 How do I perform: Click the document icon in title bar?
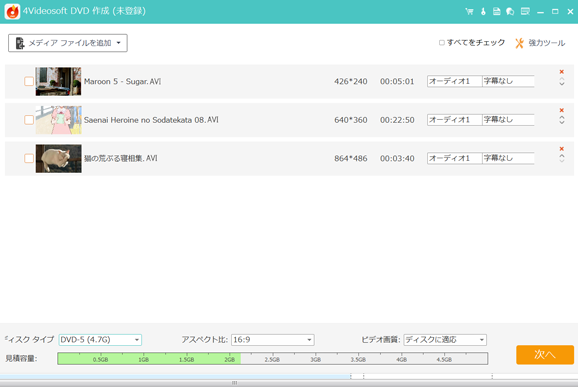497,11
